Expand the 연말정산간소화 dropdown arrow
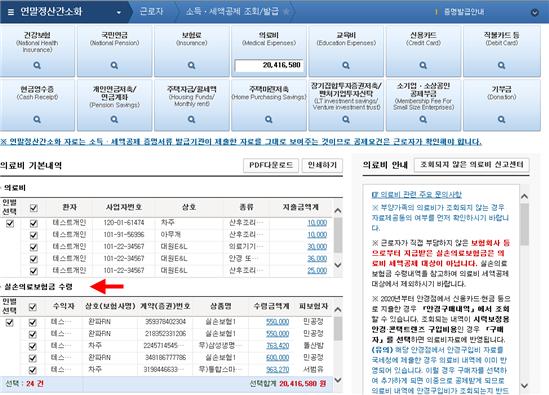 (x=119, y=13)
